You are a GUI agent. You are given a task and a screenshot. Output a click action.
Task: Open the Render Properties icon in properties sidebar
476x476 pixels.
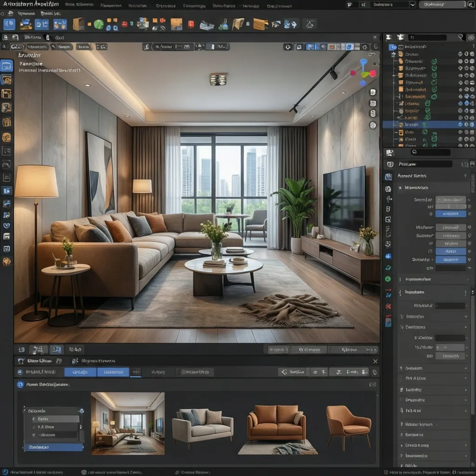coord(388,174)
